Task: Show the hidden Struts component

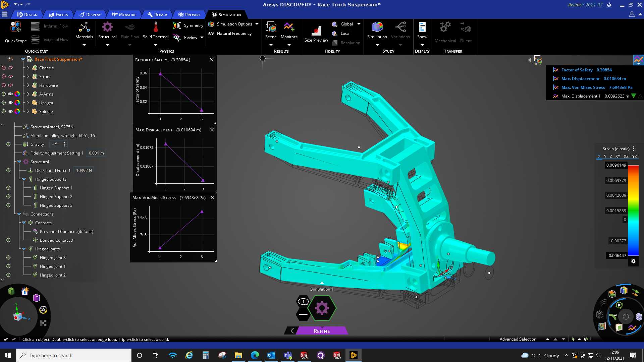Action: coord(10,77)
